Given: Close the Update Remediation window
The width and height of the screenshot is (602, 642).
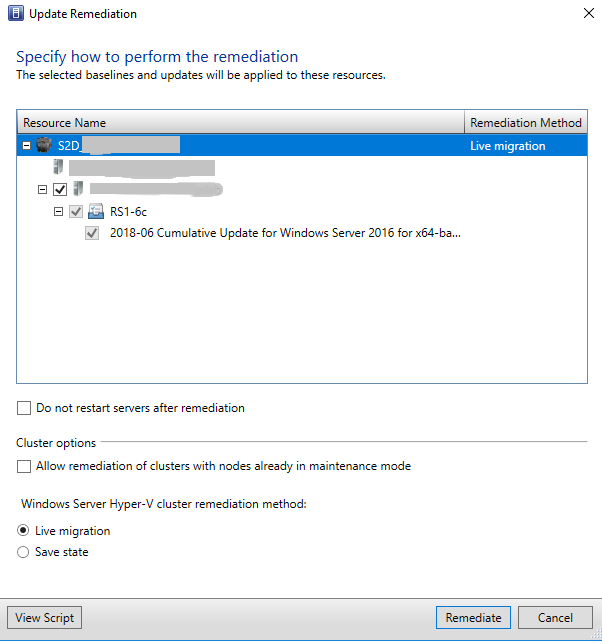Looking at the screenshot, I should 589,14.
